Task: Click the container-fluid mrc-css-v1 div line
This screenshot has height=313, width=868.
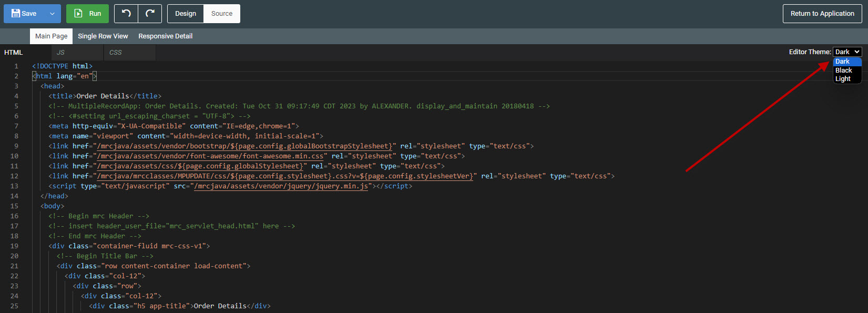Action: point(129,246)
